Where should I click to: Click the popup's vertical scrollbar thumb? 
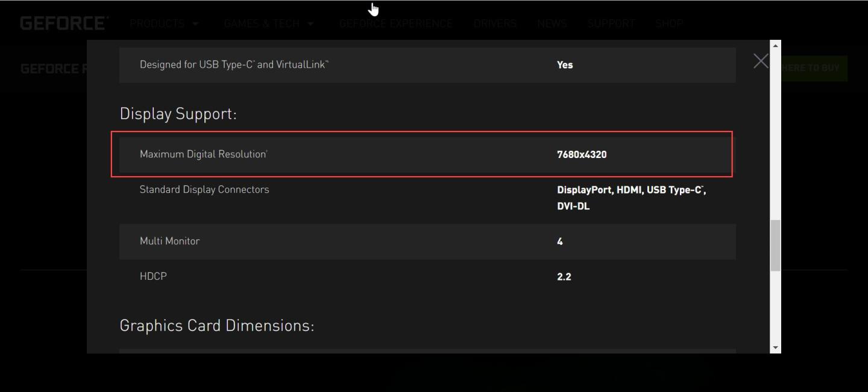click(775, 245)
